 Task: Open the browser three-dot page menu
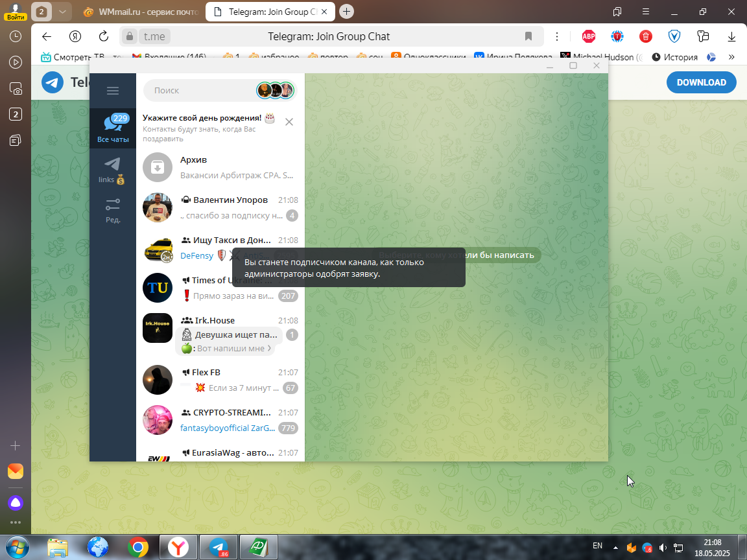coord(556,37)
